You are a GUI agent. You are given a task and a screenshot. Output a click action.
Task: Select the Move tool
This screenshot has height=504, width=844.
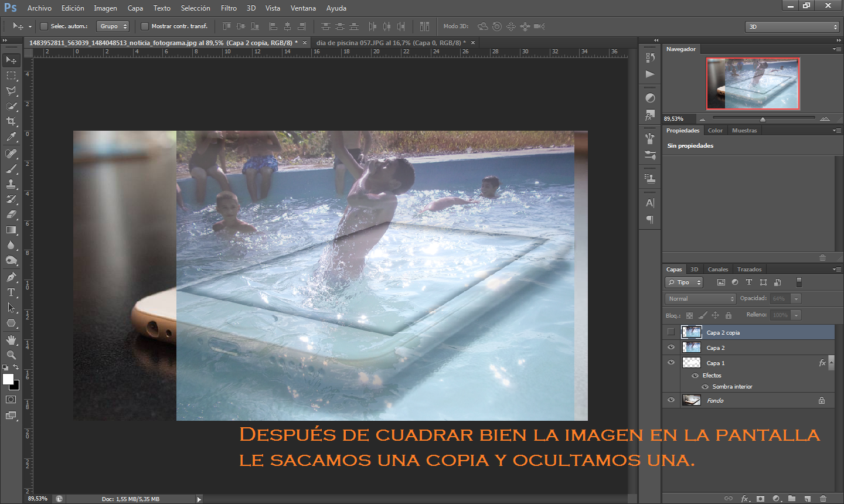[x=11, y=60]
